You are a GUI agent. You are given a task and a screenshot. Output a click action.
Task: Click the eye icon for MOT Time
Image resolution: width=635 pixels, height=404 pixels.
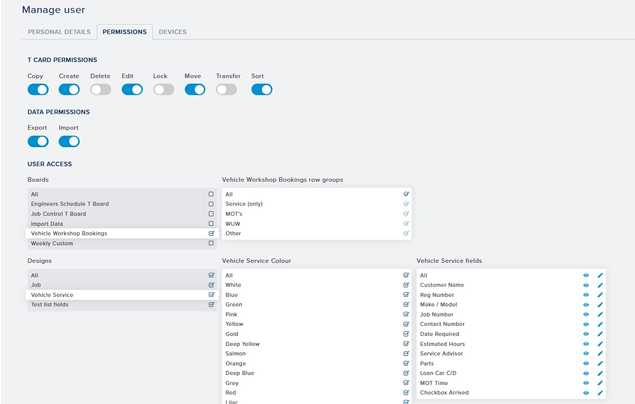(586, 382)
